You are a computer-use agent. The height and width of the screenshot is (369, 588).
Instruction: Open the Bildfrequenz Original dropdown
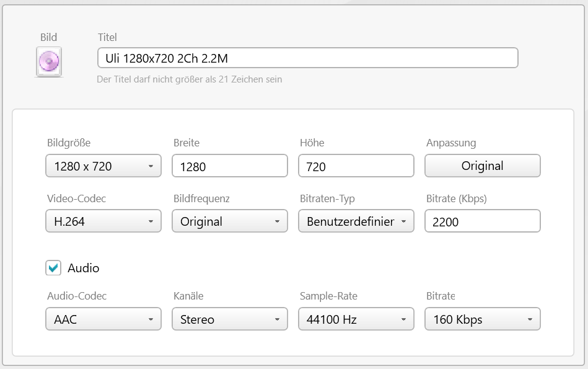(x=230, y=221)
